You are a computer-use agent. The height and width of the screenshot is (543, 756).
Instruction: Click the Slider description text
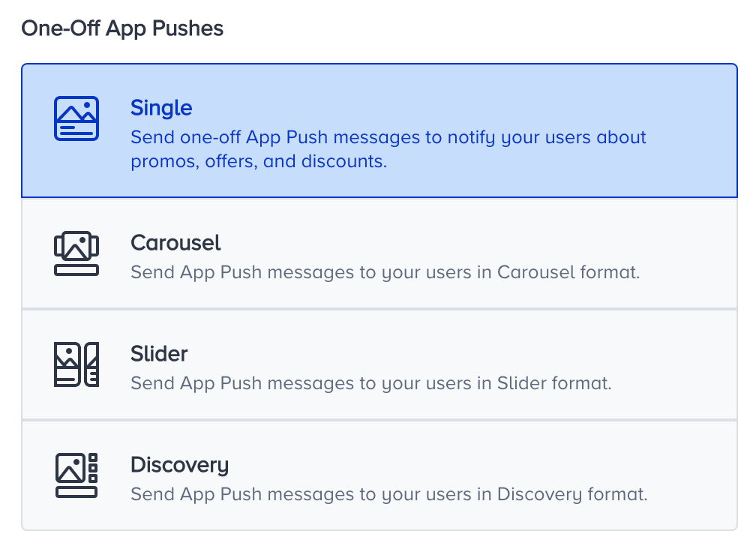click(371, 383)
